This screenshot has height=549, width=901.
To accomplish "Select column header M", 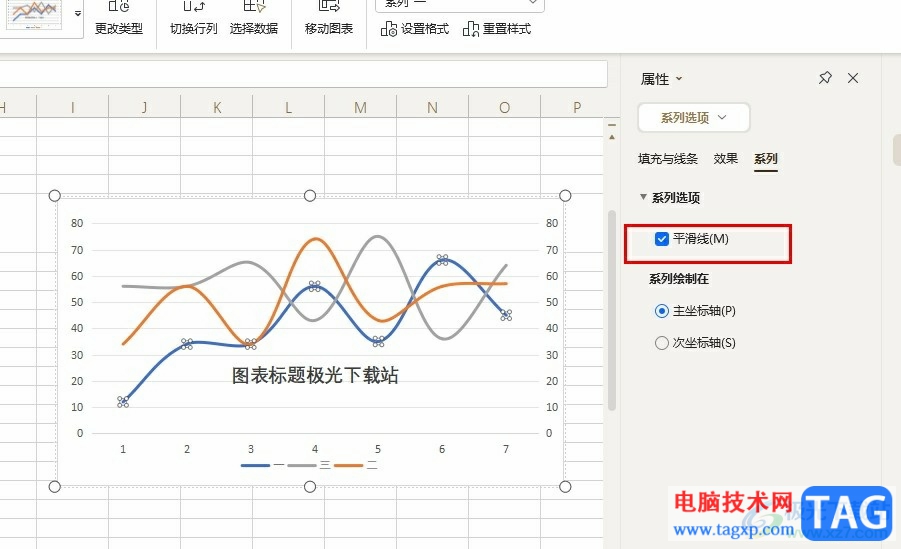I will coord(360,107).
